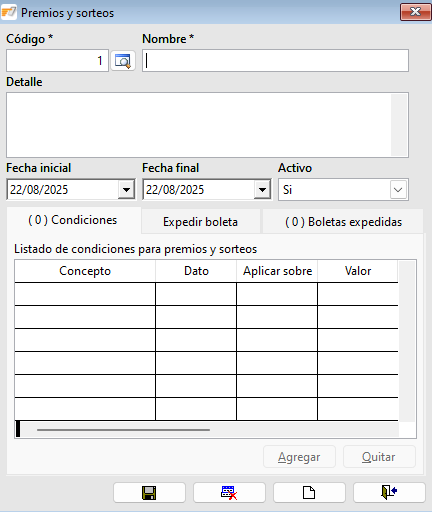Click the app icon in title bar
Viewport: 432px width, 512px height.
tap(9, 13)
